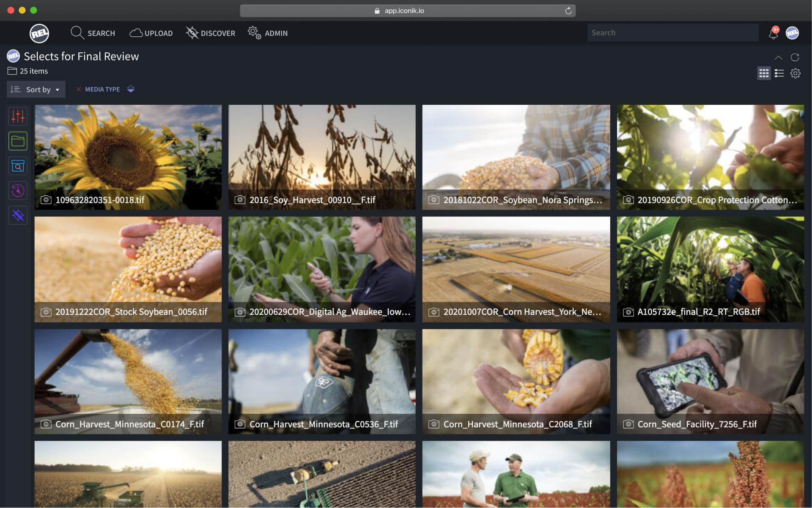Open the filter sliders panel icon

click(18, 116)
